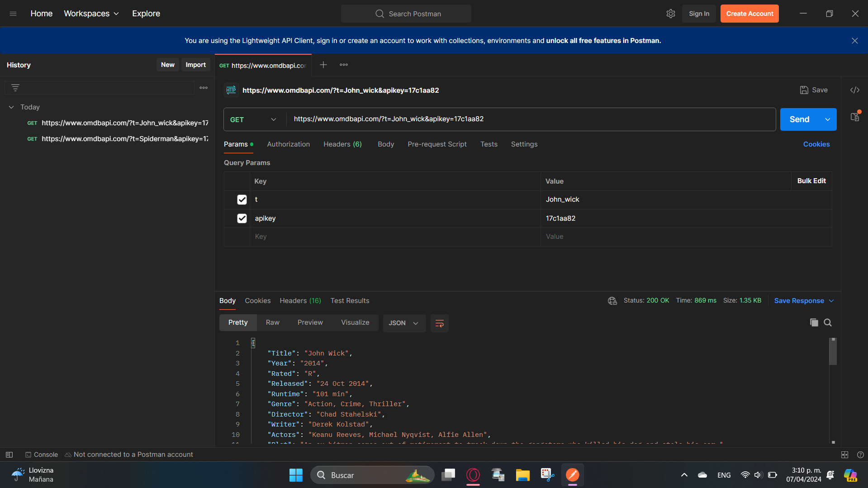The width and height of the screenshot is (868, 488).
Task: Open tab options ellipsis menu
Action: (x=344, y=65)
